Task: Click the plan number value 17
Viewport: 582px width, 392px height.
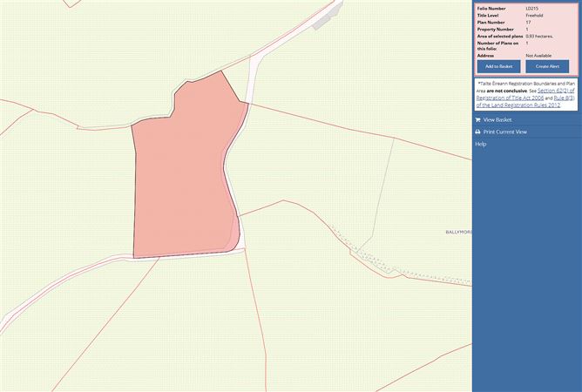Action: point(528,22)
